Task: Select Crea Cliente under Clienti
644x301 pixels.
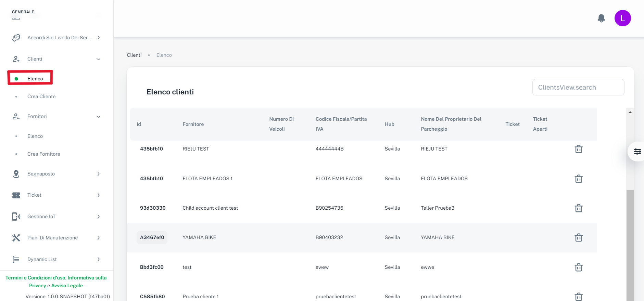Action: pyautogui.click(x=41, y=96)
